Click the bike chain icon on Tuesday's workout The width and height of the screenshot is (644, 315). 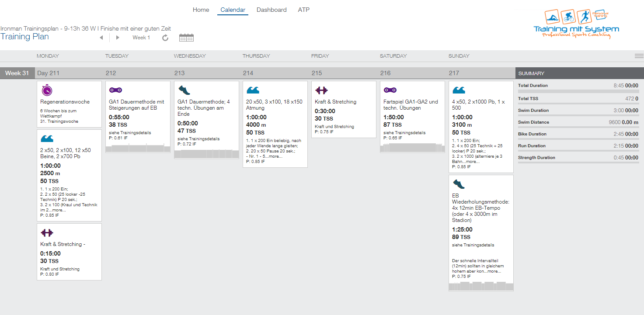point(115,90)
